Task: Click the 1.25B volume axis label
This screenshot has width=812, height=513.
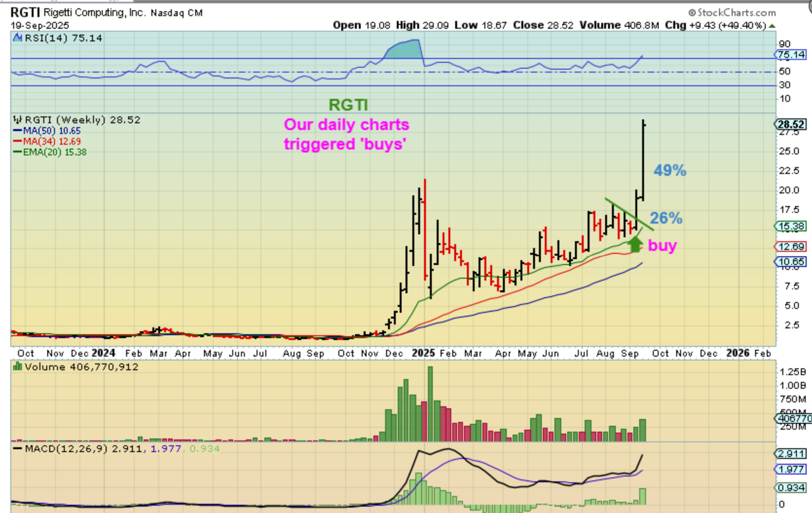Action: (793, 372)
